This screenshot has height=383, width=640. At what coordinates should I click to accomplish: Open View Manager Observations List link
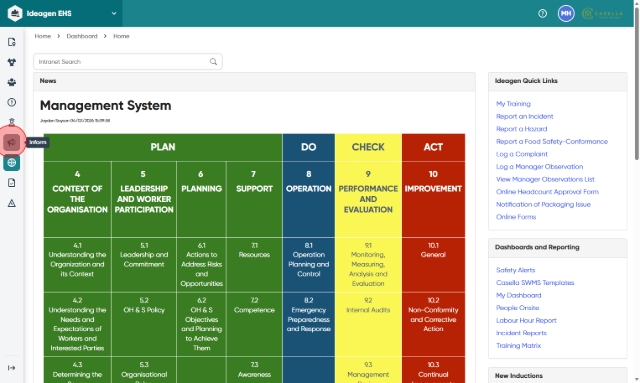(545, 179)
